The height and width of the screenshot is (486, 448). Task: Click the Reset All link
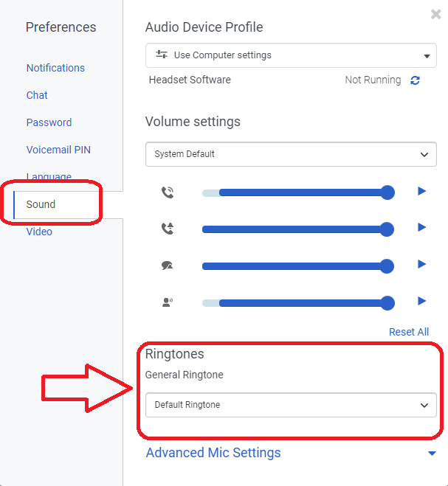pos(409,332)
